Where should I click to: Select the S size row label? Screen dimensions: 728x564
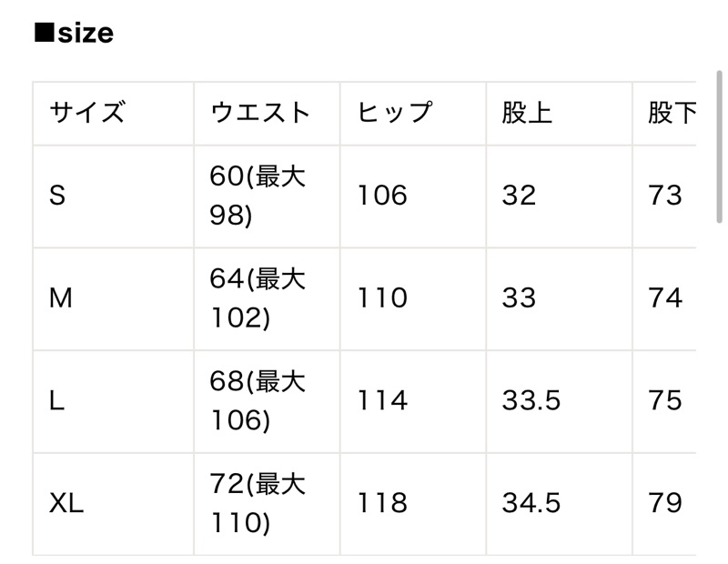coord(58,196)
